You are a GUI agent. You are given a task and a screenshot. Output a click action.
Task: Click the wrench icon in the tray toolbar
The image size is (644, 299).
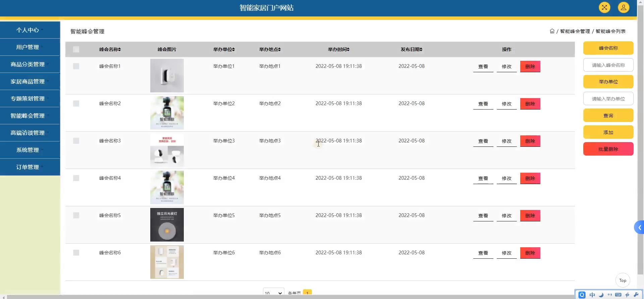(636, 295)
